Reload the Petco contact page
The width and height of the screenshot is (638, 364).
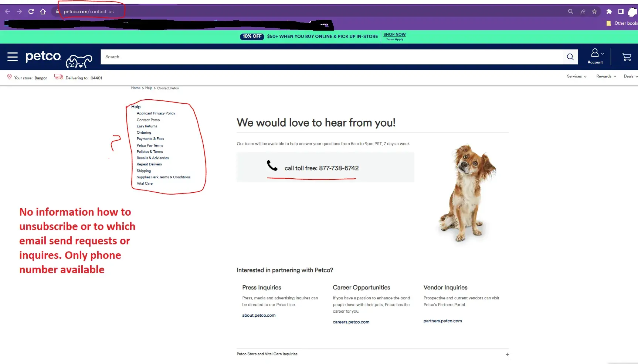31,11
